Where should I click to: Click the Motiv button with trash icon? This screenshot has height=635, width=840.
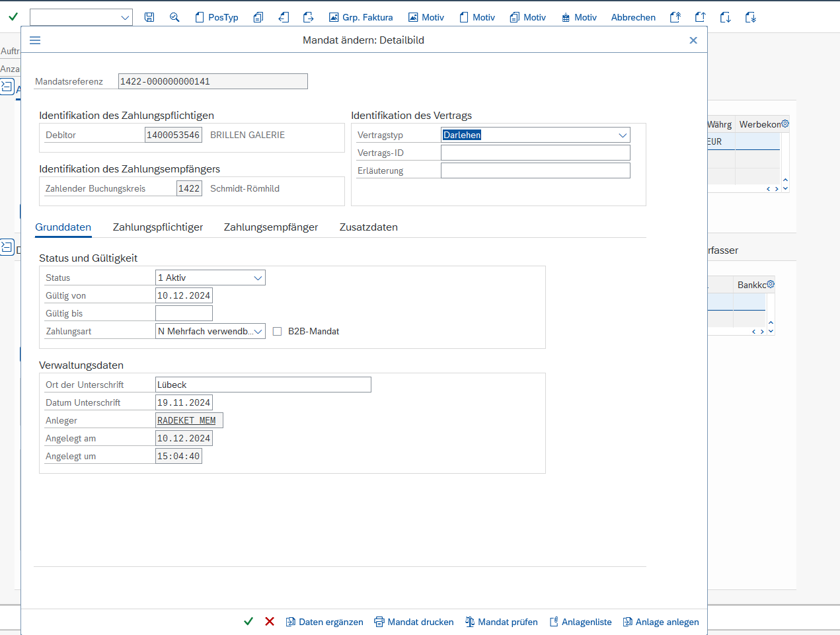579,17
